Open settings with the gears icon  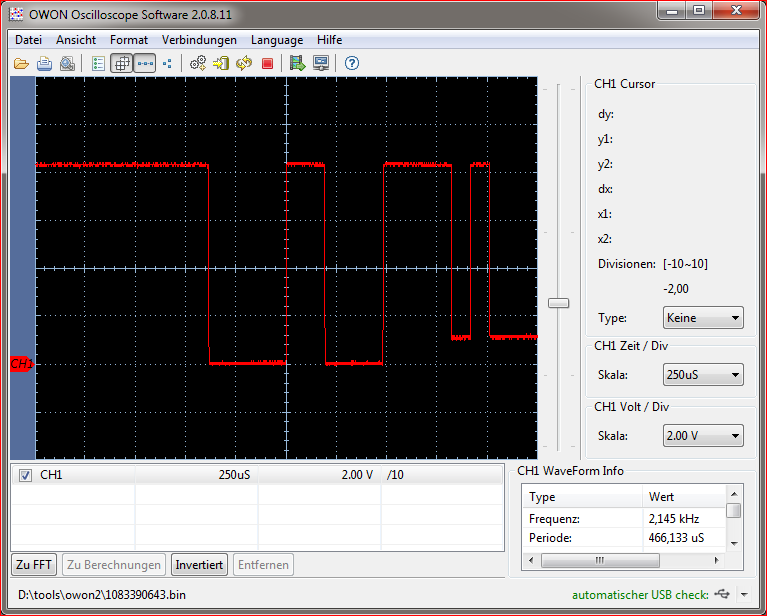point(198,64)
